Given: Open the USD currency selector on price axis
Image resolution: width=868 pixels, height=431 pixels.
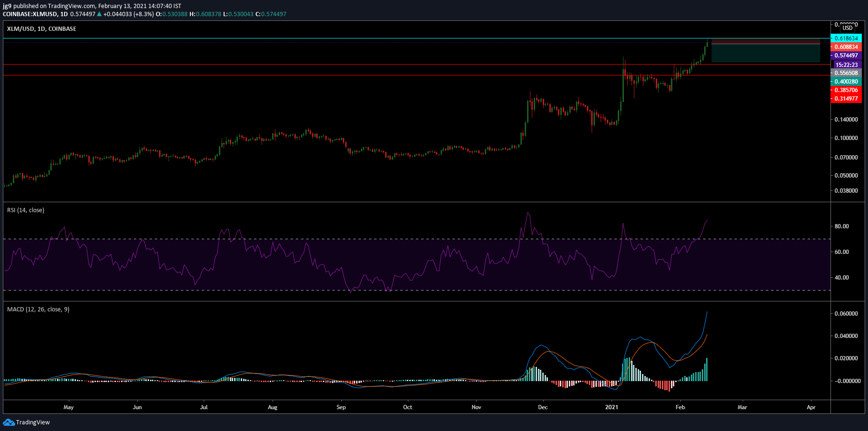Looking at the screenshot, I should click(848, 28).
